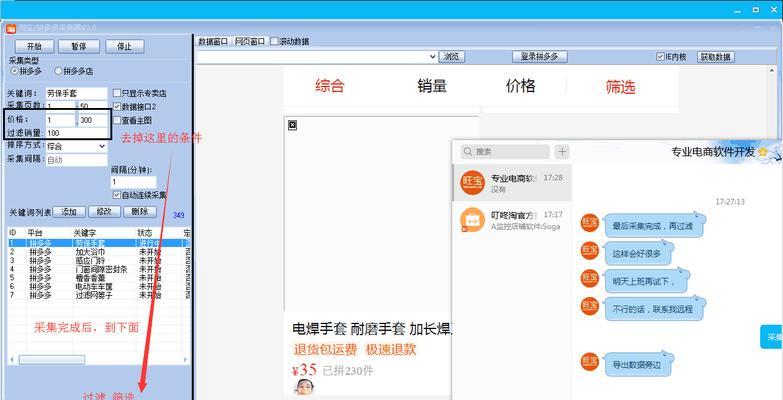783x400 pixels.
Task: Toggle 只显示专卖店 checkbox
Action: [117, 93]
